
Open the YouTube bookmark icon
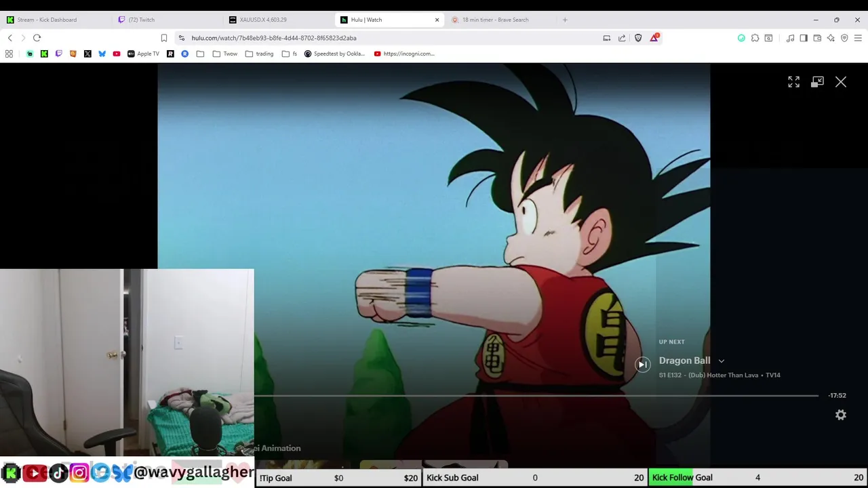pyautogui.click(x=117, y=54)
